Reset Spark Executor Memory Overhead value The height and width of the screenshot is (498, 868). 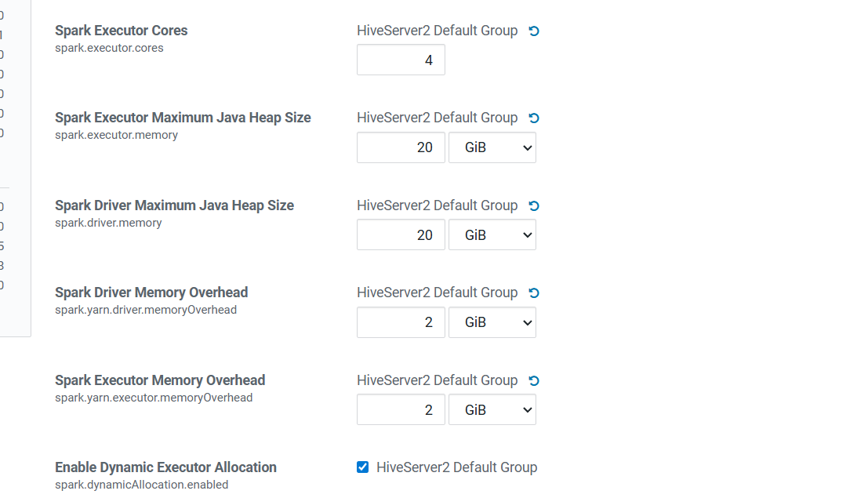(x=534, y=381)
